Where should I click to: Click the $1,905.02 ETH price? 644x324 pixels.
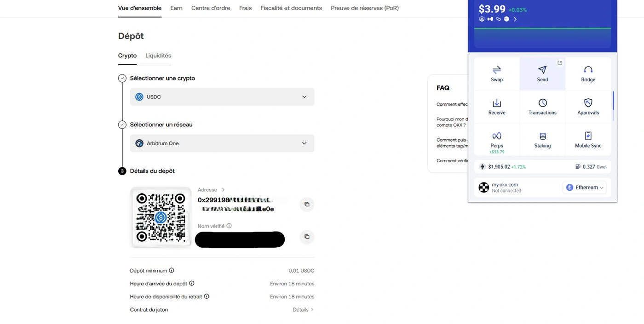click(x=499, y=167)
